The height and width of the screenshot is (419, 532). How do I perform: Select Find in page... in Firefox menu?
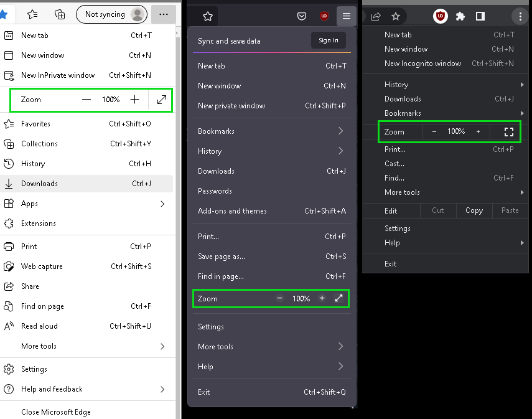click(x=271, y=276)
